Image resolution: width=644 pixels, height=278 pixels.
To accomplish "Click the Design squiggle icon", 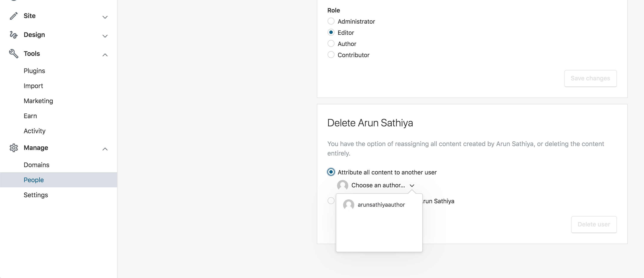I will 14,35.
